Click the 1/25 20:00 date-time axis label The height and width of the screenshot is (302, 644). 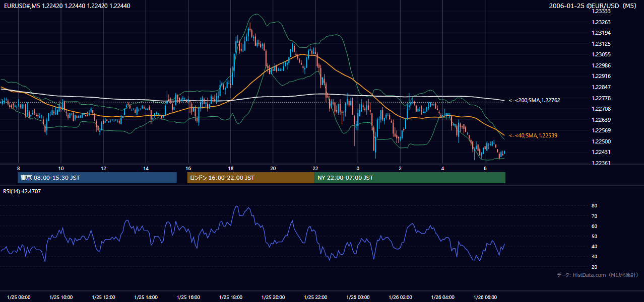[273, 296]
